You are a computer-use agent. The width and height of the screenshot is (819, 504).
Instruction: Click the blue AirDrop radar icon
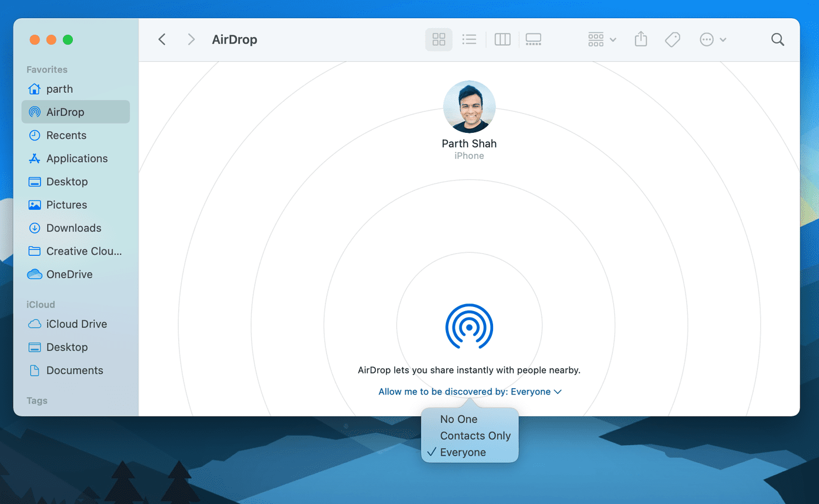[469, 326]
